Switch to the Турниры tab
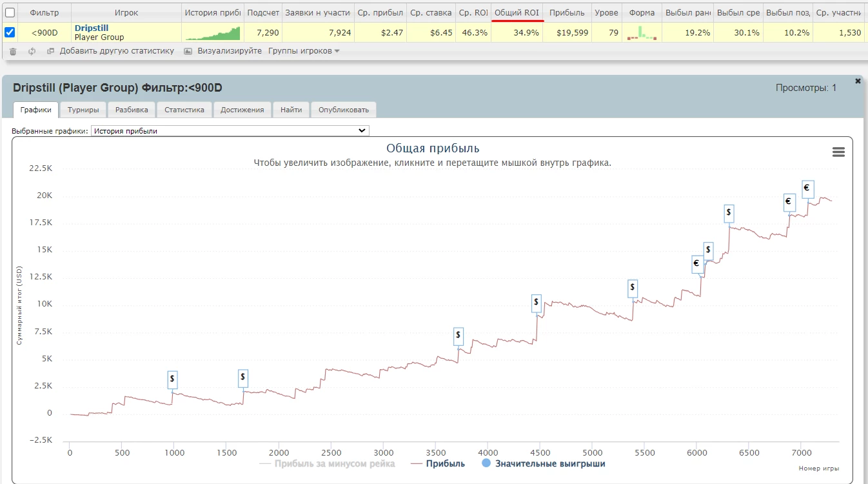The height and width of the screenshot is (484, 868). point(83,110)
